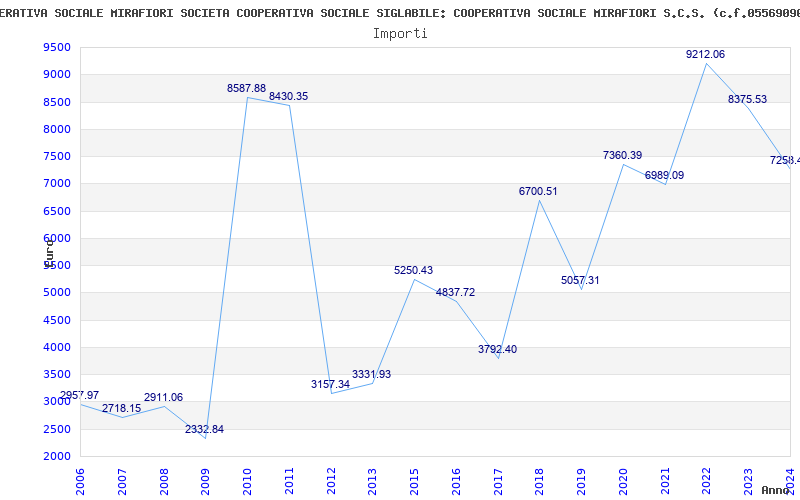Click the Anno axis title
Viewport: 800px width, 500px height.
coord(776,490)
